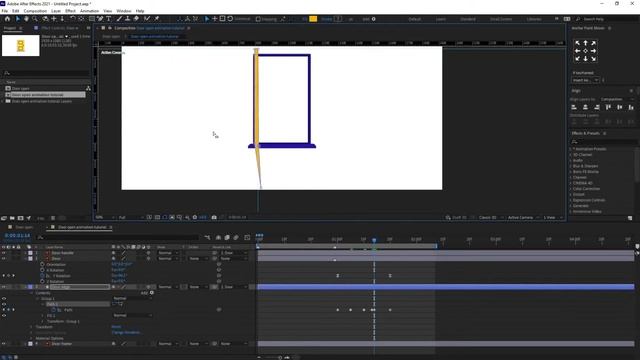Open the Window menu
Viewport: 640px width, 360px height.
point(124,11)
